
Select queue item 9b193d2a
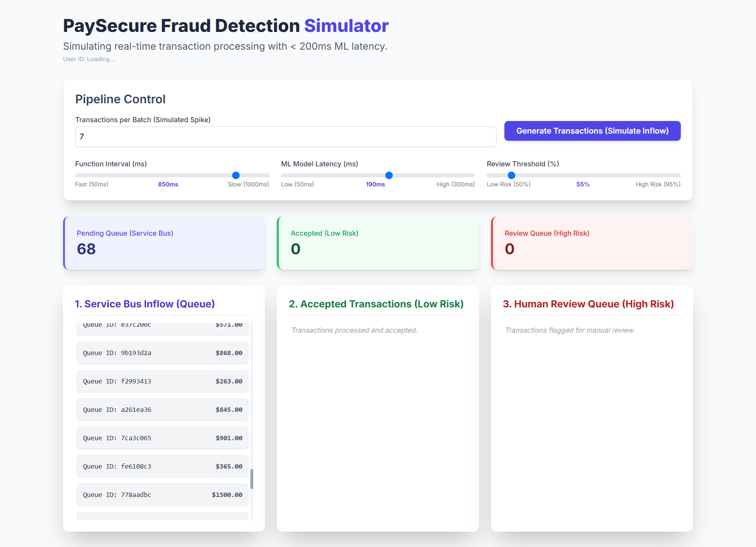pyautogui.click(x=162, y=353)
